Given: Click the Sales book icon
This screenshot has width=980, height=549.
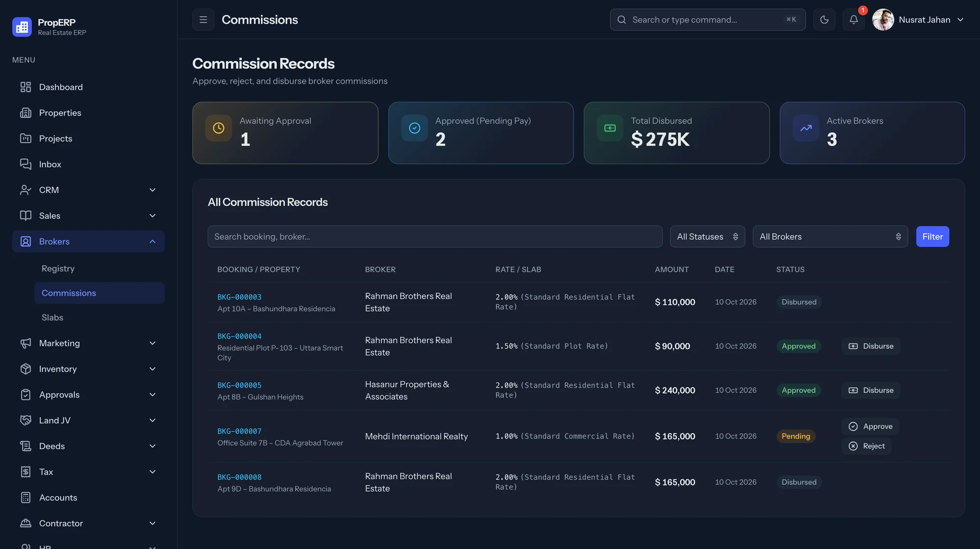Looking at the screenshot, I should (25, 216).
